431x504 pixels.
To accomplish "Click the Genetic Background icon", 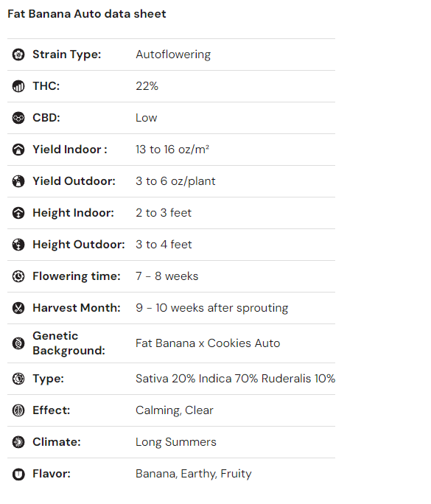I will pos(18,343).
